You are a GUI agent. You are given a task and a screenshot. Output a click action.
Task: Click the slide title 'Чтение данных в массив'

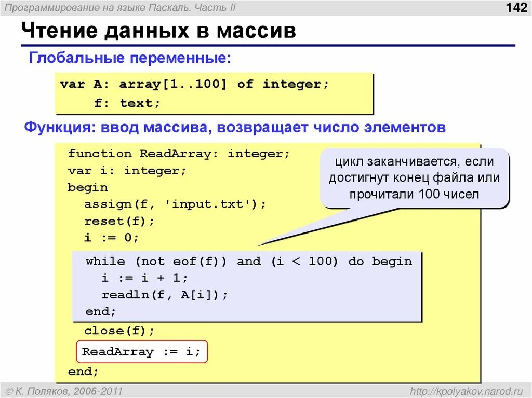(x=158, y=31)
